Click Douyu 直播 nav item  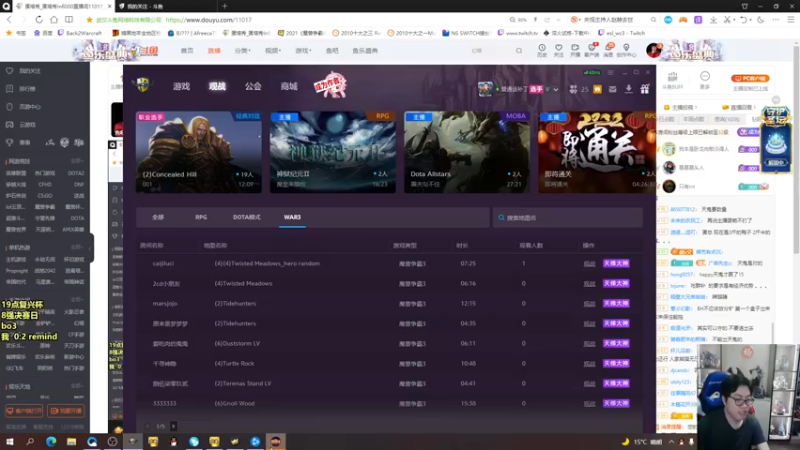point(214,51)
